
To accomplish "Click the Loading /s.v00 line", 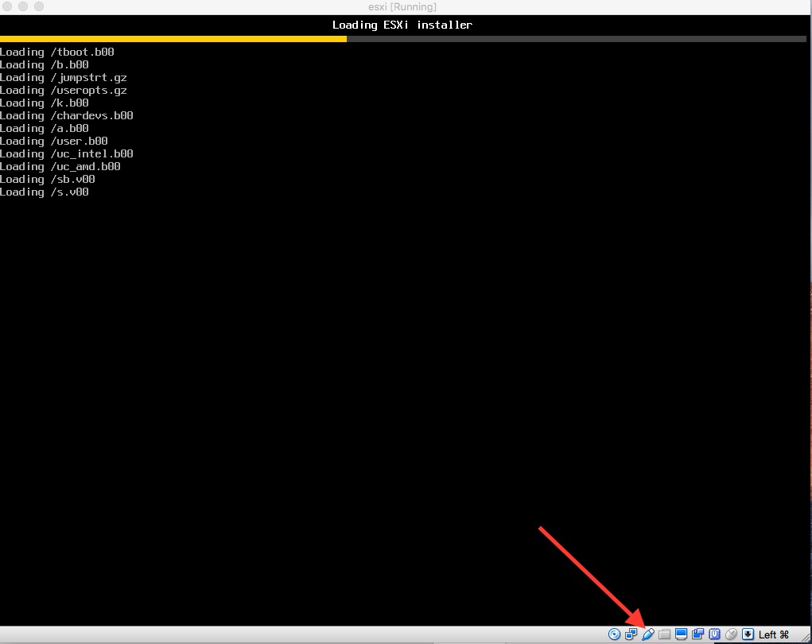I will tap(45, 192).
